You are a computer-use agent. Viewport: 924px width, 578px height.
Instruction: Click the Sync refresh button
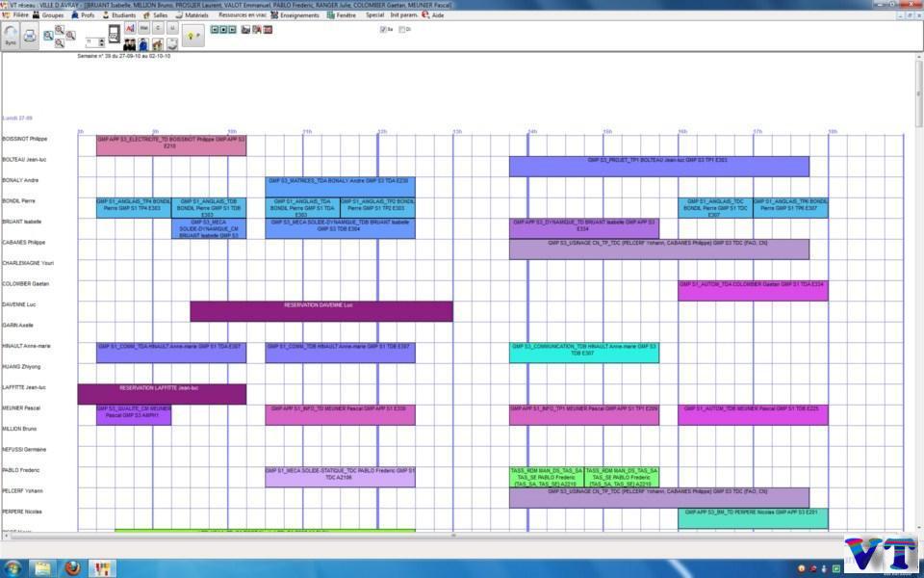click(x=11, y=37)
